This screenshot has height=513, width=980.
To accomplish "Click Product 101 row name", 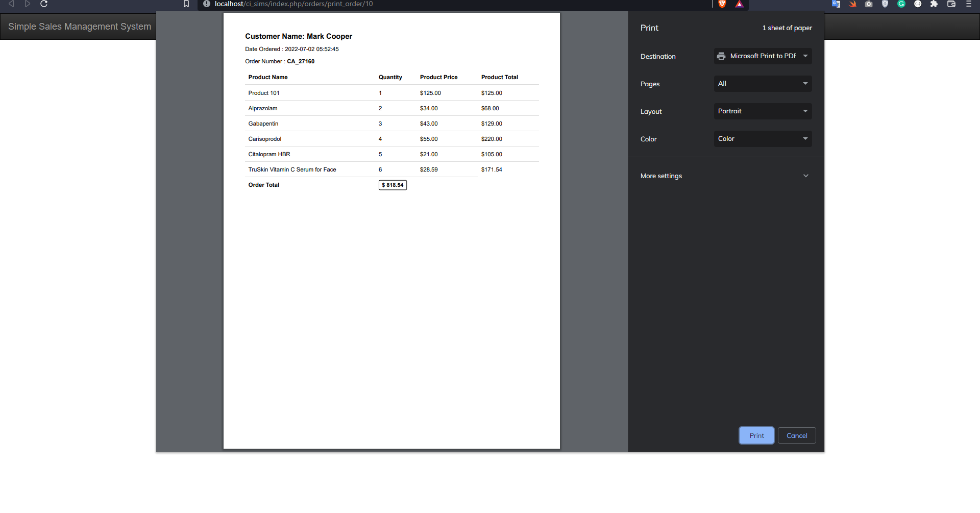I will point(264,93).
